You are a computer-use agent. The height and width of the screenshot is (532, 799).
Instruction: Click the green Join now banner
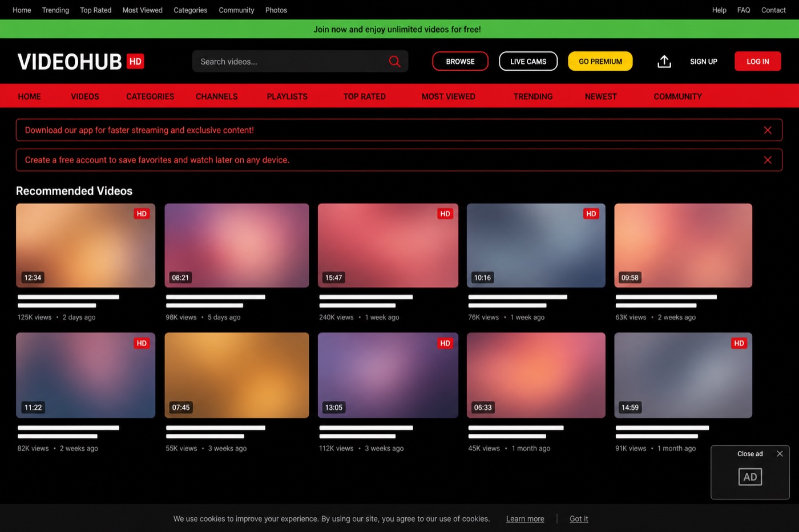click(399, 29)
